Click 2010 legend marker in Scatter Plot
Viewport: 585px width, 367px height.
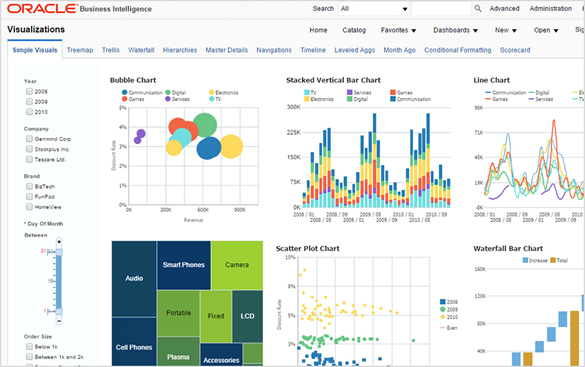click(x=442, y=317)
